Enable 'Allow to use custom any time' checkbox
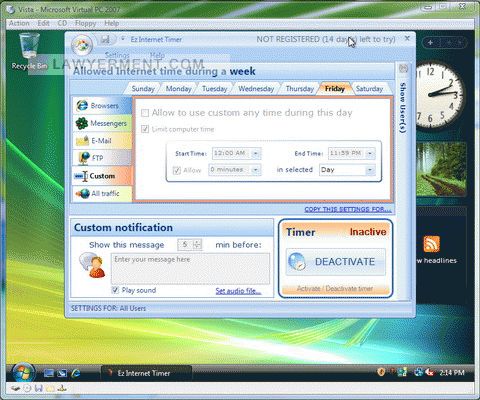Image resolution: width=480 pixels, height=400 pixels. (145, 113)
